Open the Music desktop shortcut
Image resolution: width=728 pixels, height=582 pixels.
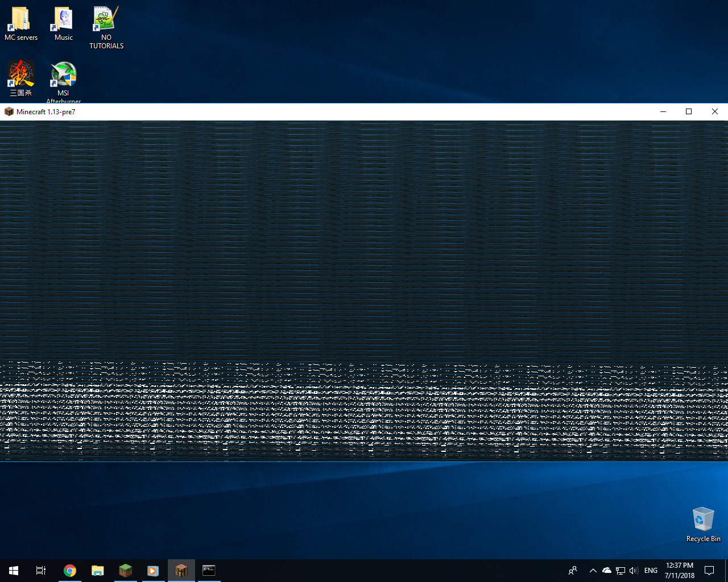point(63,20)
